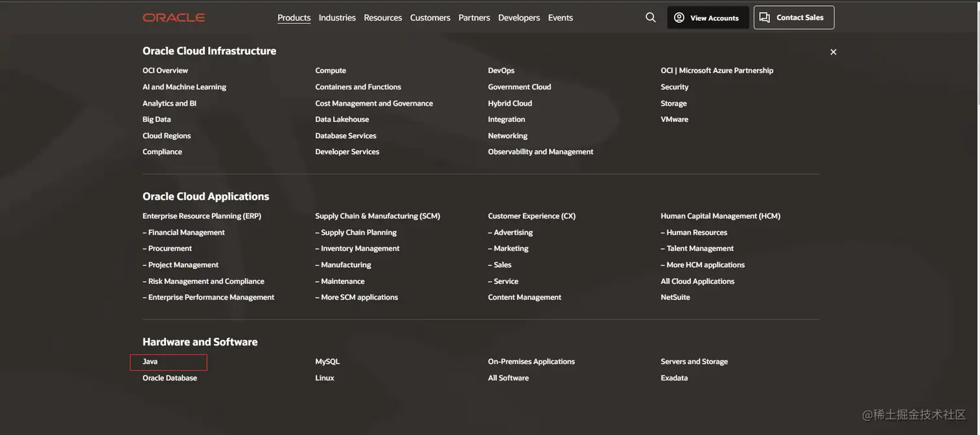980x435 pixels.
Task: Open the Industries menu
Action: (337, 18)
